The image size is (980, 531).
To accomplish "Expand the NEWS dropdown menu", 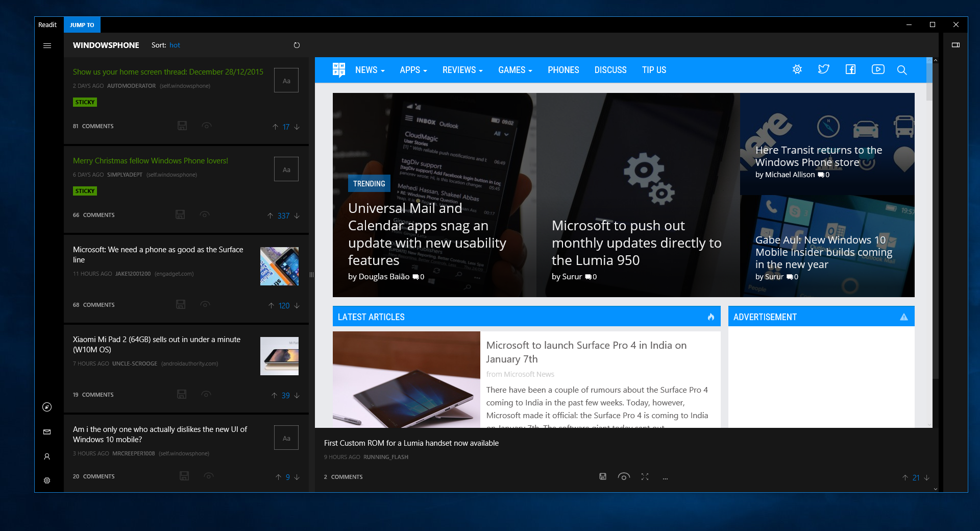I will click(x=370, y=70).
